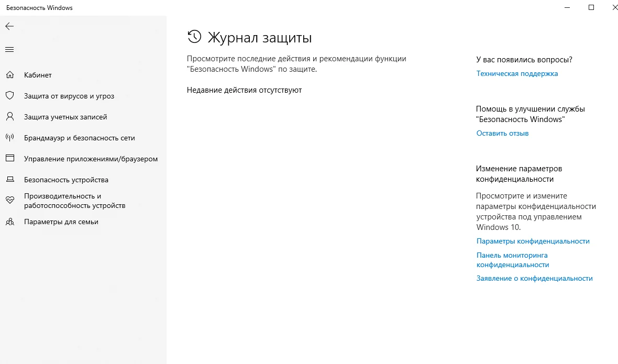Click the history clock icon by Журнал защиты
Image resolution: width=618 pixels, height=364 pixels.
pos(194,37)
